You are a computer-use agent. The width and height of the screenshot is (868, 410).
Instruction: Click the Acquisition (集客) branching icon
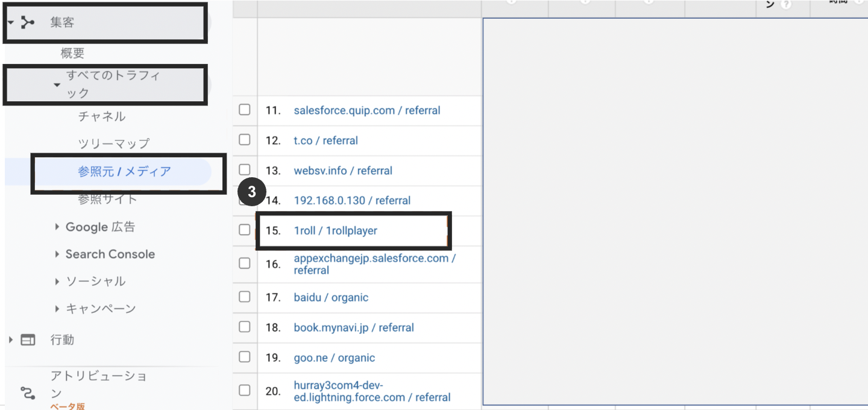coord(28,23)
